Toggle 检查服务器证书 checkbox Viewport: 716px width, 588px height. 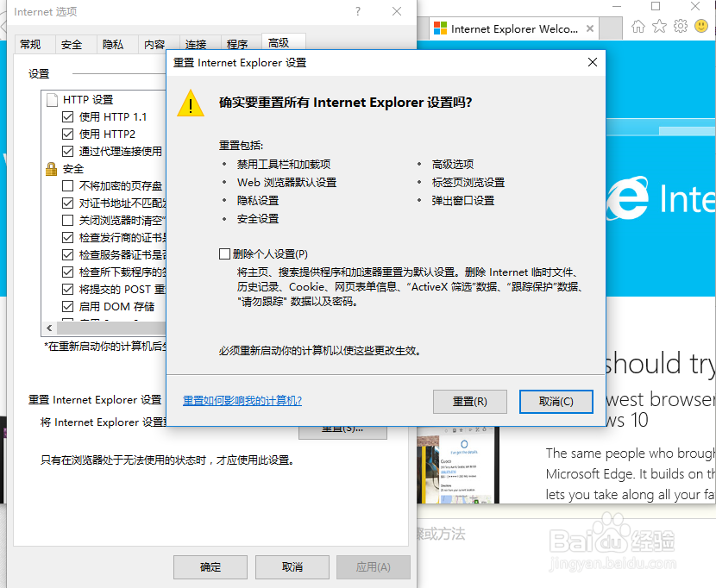[67, 254]
